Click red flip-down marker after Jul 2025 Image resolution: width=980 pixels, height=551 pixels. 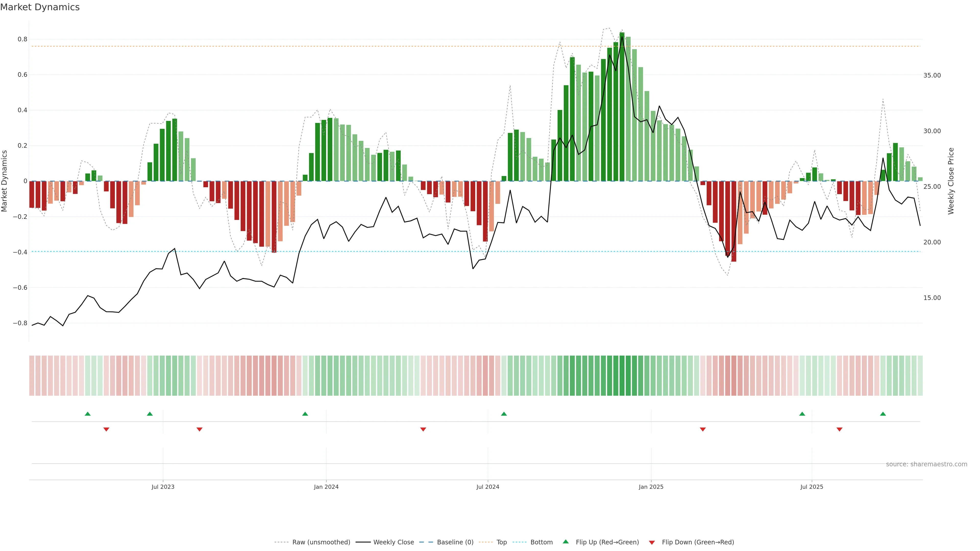840,429
